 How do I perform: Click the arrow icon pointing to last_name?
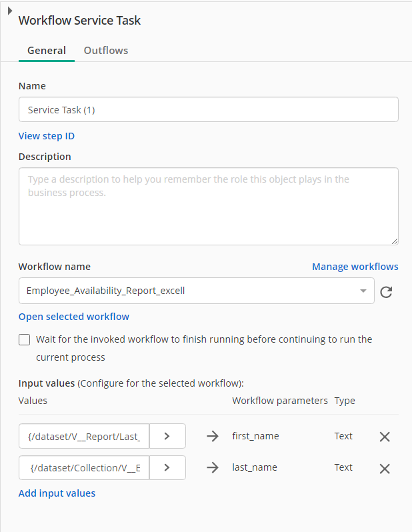213,468
